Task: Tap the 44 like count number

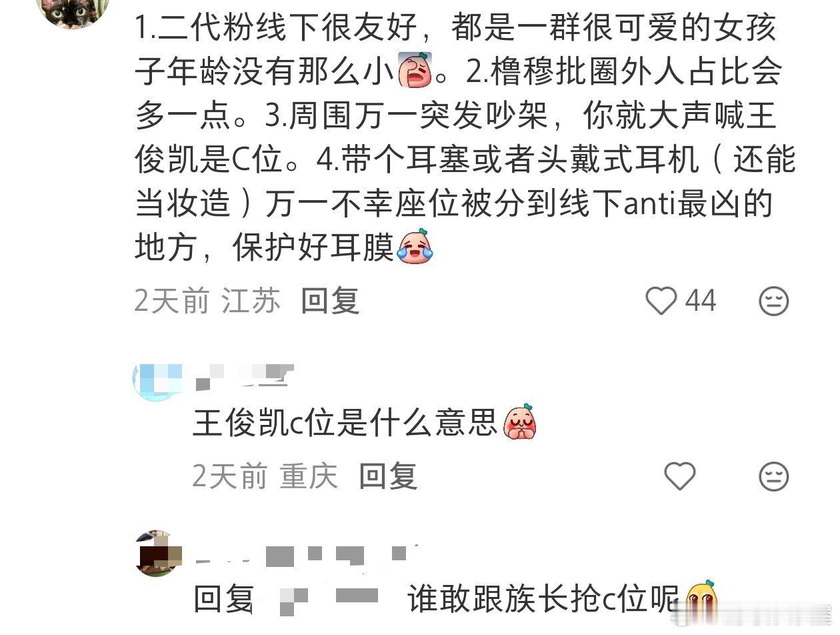Action: point(701,301)
